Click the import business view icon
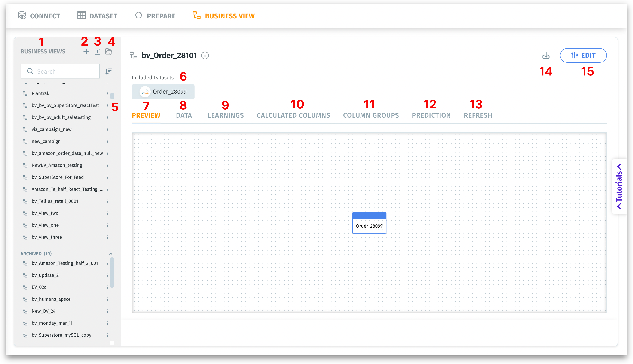The width and height of the screenshot is (633, 364). [x=97, y=52]
